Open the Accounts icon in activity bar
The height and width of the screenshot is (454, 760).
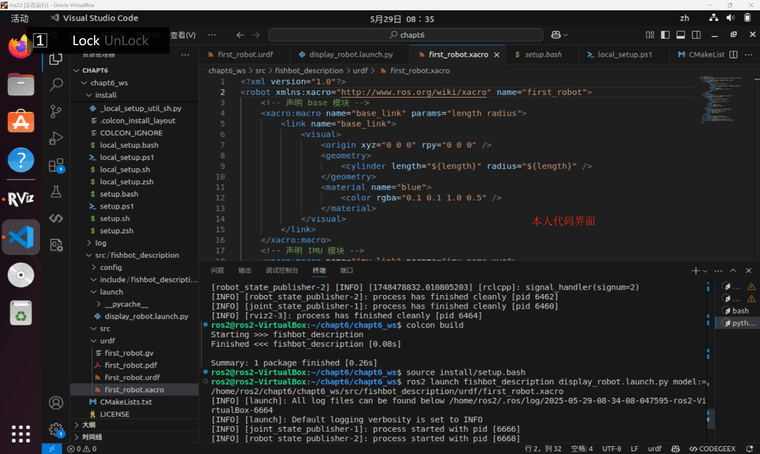click(56, 403)
